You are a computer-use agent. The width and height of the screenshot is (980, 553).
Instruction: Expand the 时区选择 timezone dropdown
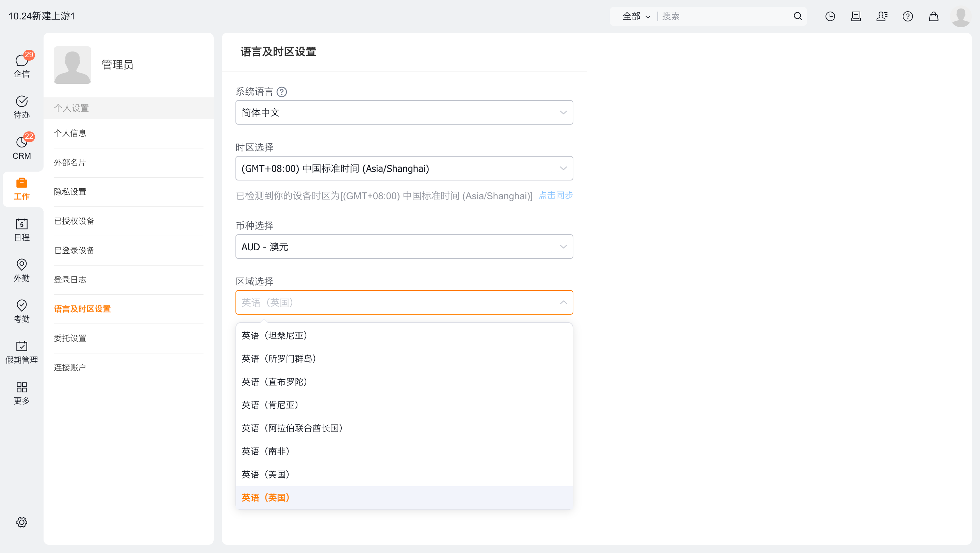pyautogui.click(x=404, y=168)
